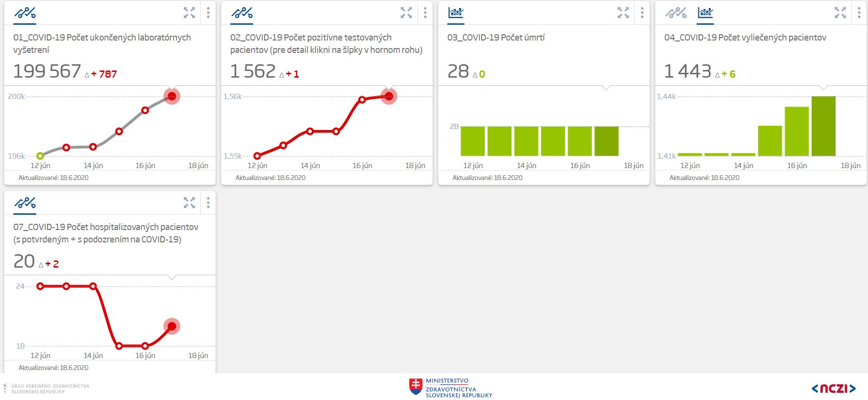The width and height of the screenshot is (868, 400).
Task: Click the bar chart icon on deaths card
Action: pyautogui.click(x=456, y=13)
